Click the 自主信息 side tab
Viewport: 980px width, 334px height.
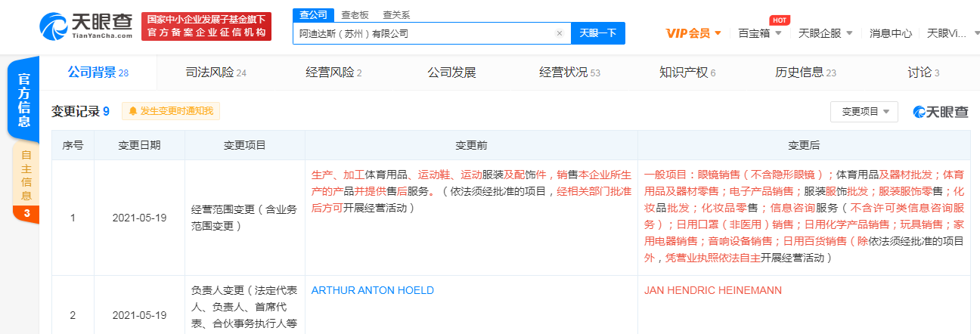[25, 181]
